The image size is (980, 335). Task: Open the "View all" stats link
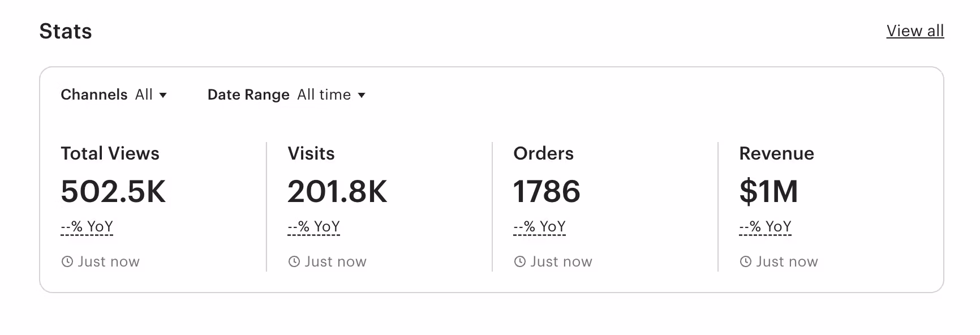click(915, 31)
